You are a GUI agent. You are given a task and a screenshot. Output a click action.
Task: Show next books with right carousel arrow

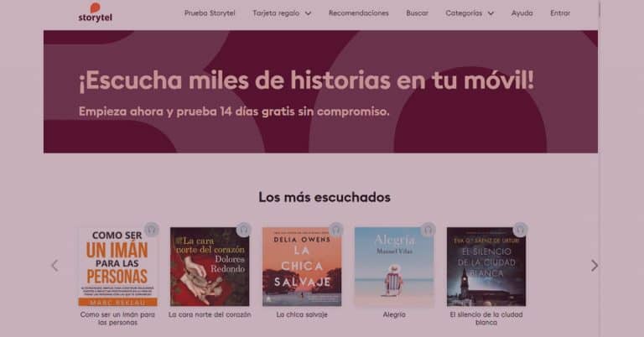tap(594, 266)
